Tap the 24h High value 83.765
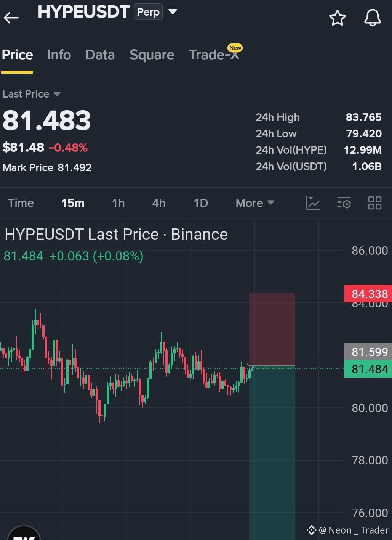This screenshot has width=392, height=540. 363,117
